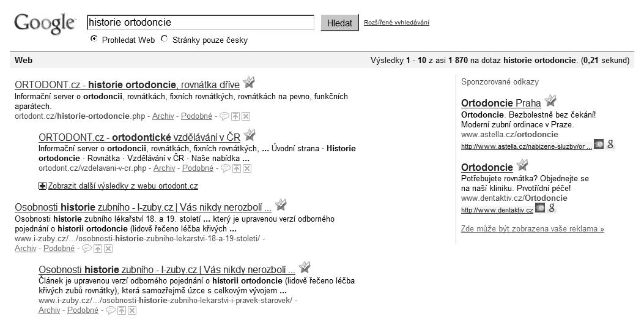The image size is (644, 319).
Task: Open Archiv link for pravek-starovek result
Action: (50, 310)
